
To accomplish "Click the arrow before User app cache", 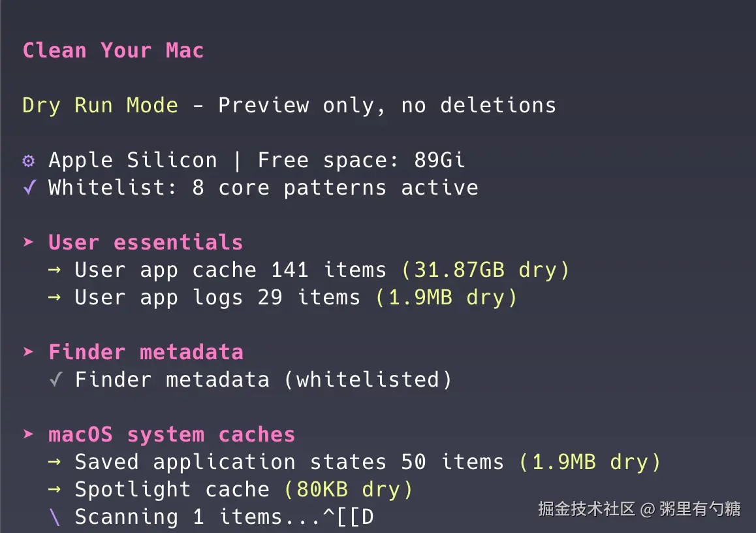I will point(55,270).
